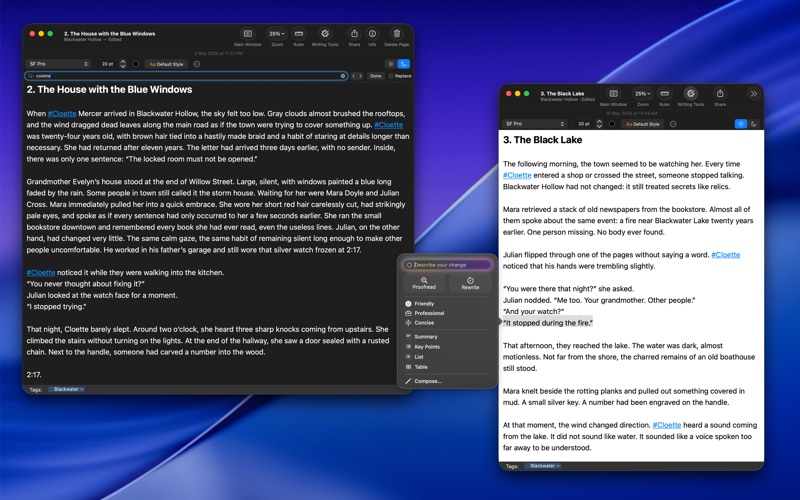Screen dimensions: 800x500
Task: Click #Cloette link before 'Mercer arrived'
Action: [x=62, y=114]
